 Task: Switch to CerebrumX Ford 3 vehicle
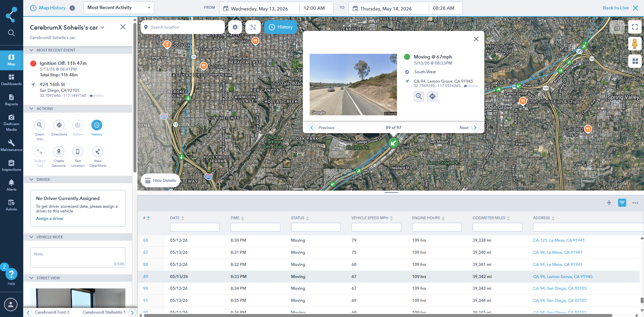coord(52,312)
